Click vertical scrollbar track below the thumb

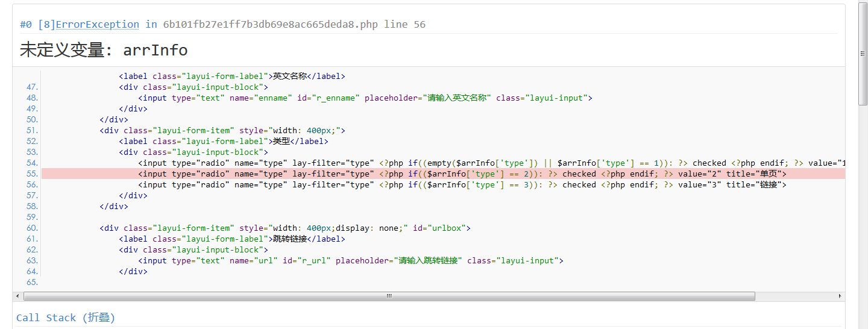coord(863,217)
